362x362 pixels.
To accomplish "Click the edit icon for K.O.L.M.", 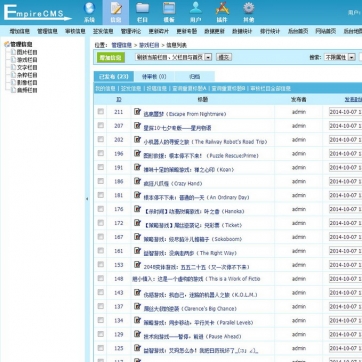I will (x=137, y=293).
